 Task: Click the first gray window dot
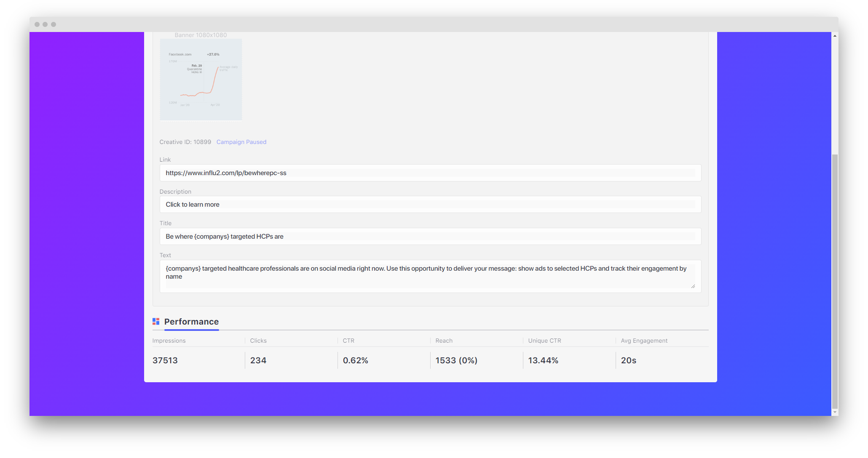37,24
